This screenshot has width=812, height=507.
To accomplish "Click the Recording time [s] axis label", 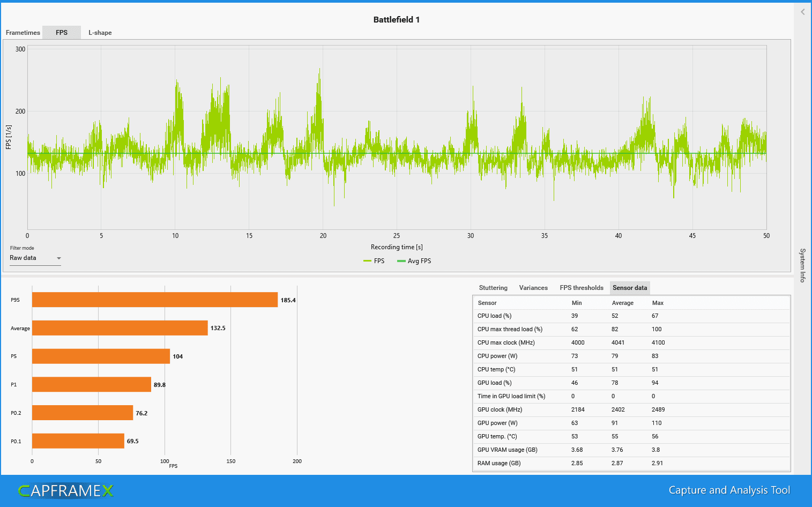I will coord(397,247).
